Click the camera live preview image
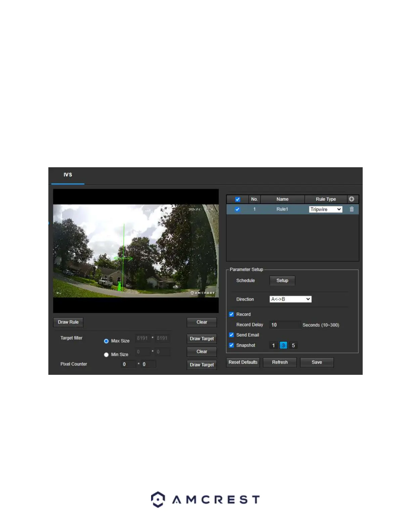Screen dimensions: 411x532 tap(136, 251)
